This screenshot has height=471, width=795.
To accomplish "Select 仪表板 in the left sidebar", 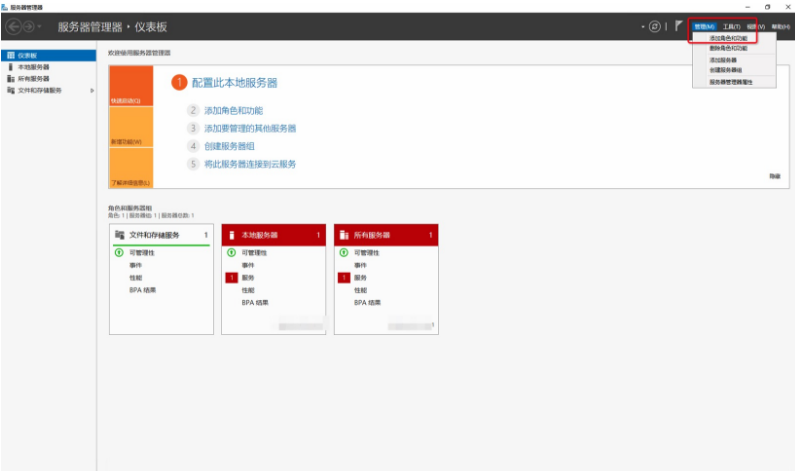I will [26, 55].
